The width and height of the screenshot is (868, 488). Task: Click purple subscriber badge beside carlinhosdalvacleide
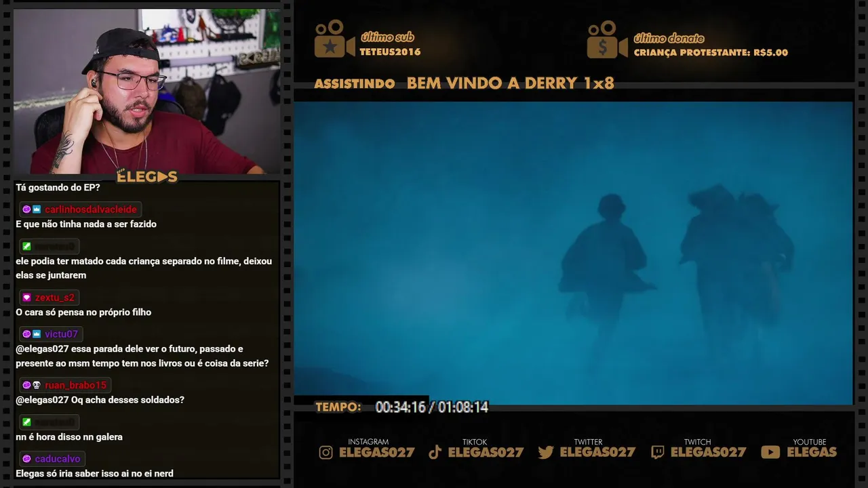(x=26, y=209)
